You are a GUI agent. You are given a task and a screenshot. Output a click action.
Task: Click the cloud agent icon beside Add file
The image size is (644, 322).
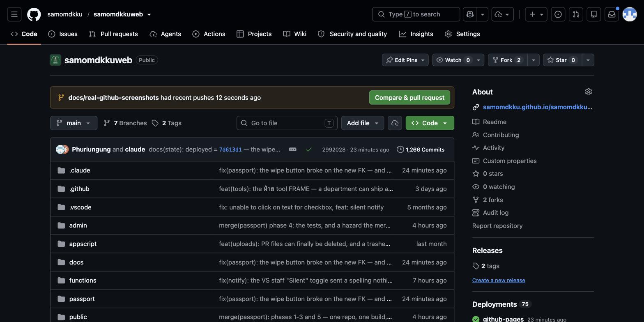pos(395,123)
